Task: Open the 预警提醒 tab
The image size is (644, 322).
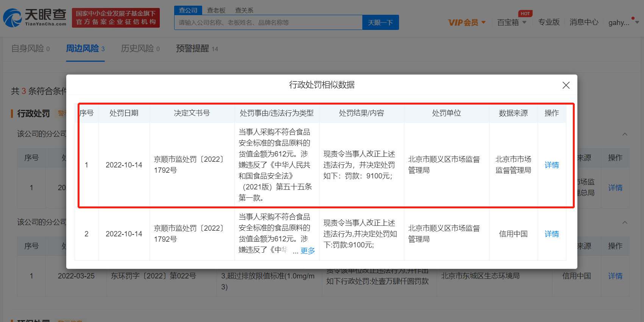Action: point(197,48)
